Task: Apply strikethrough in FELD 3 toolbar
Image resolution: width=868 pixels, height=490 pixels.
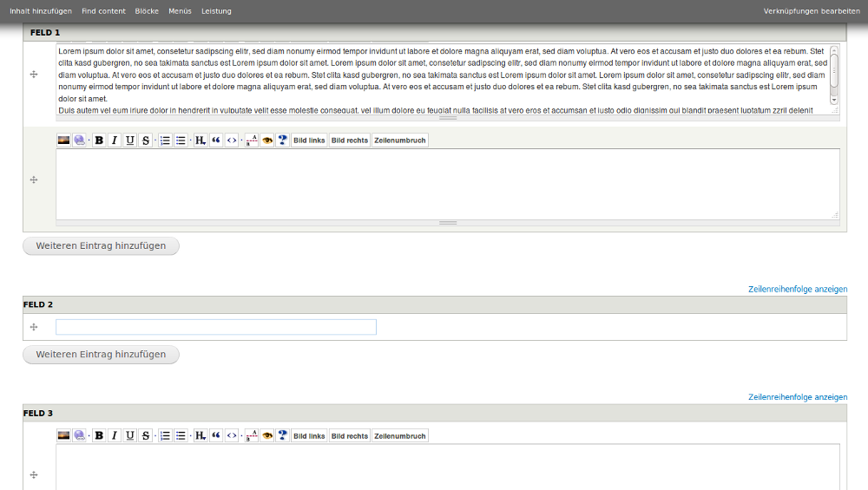Action: (146, 436)
